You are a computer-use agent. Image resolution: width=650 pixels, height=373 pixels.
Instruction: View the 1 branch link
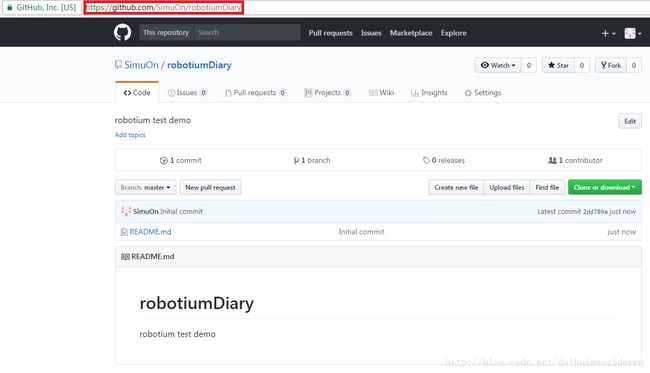point(312,160)
